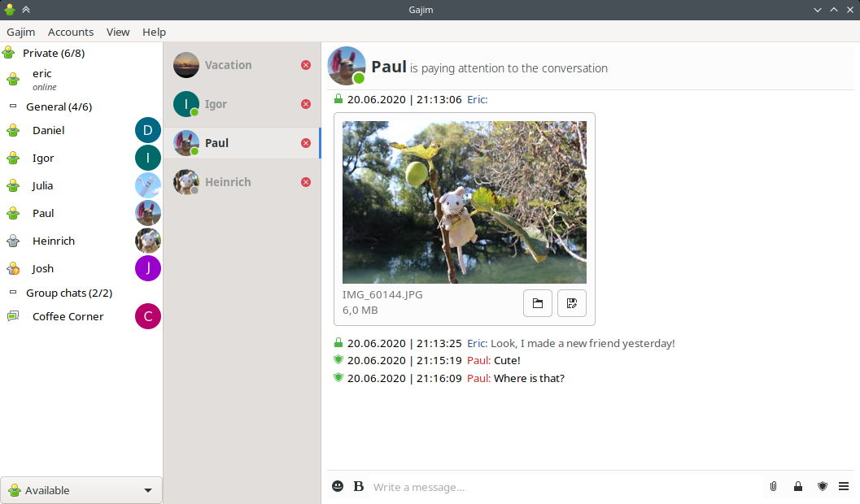860x504 pixels.
Task: Open the shared bunny photo preview
Action: (x=465, y=202)
